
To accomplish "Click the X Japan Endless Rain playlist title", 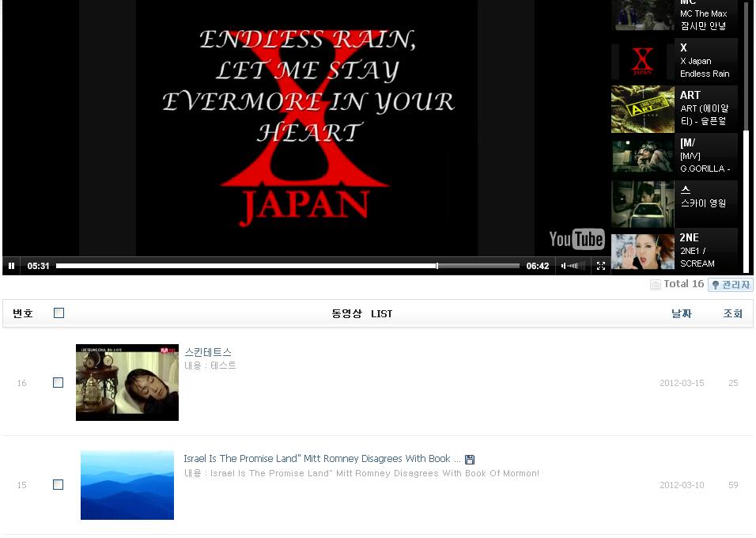I will click(x=705, y=67).
